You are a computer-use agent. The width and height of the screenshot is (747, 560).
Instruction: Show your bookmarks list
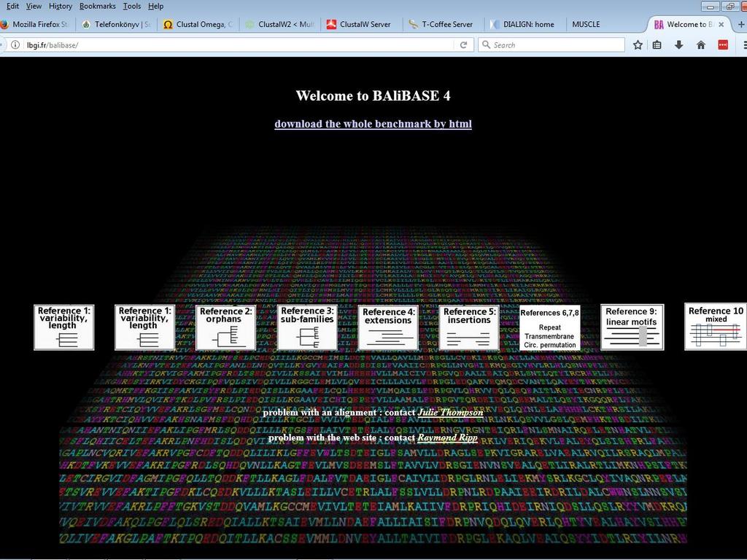pyautogui.click(x=657, y=44)
